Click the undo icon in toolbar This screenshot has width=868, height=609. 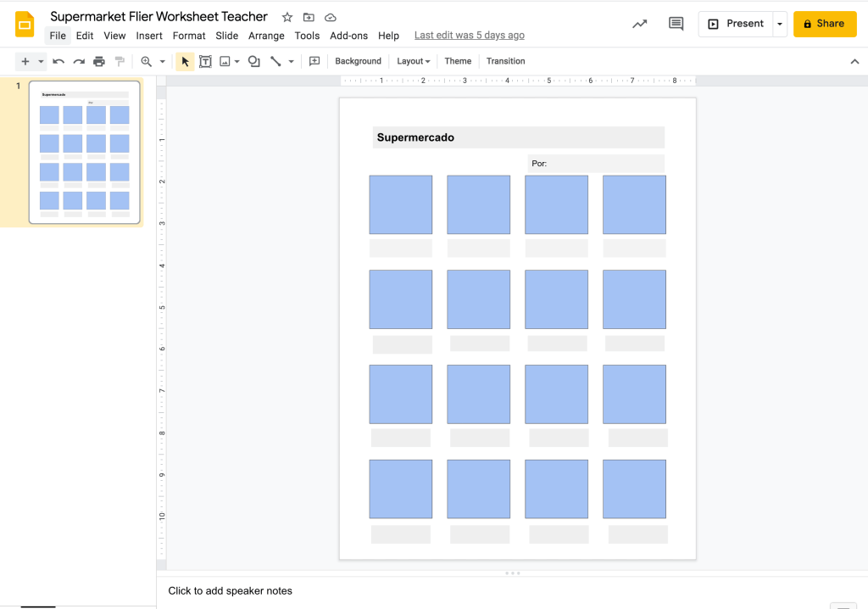tap(58, 61)
